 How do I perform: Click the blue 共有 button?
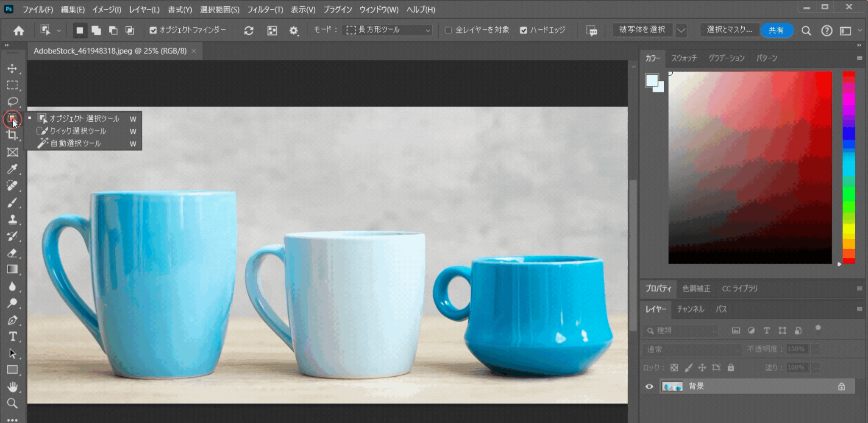point(776,30)
